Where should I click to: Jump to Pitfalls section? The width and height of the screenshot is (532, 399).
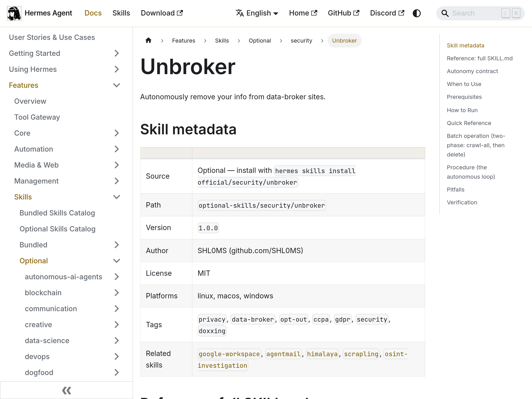[x=456, y=190]
